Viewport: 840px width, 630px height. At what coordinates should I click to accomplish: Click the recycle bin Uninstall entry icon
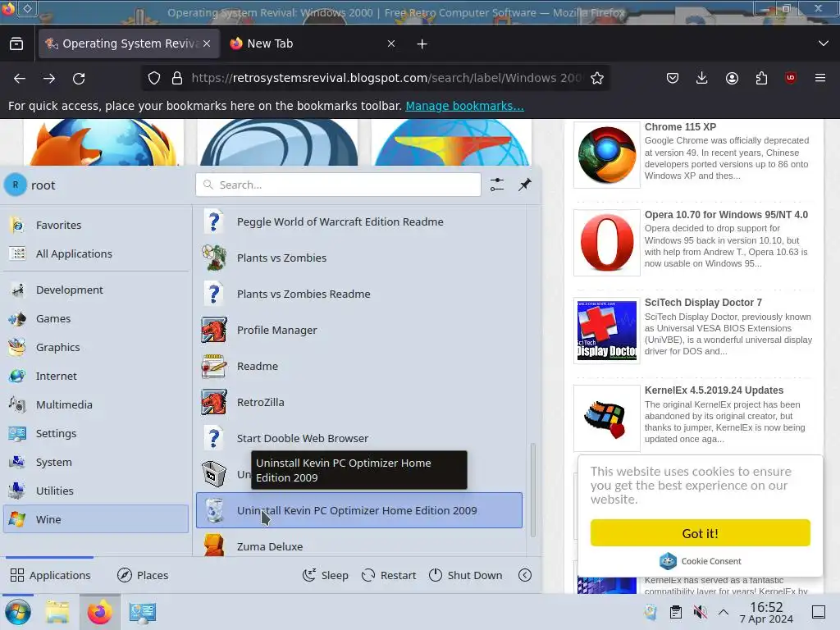(x=214, y=474)
